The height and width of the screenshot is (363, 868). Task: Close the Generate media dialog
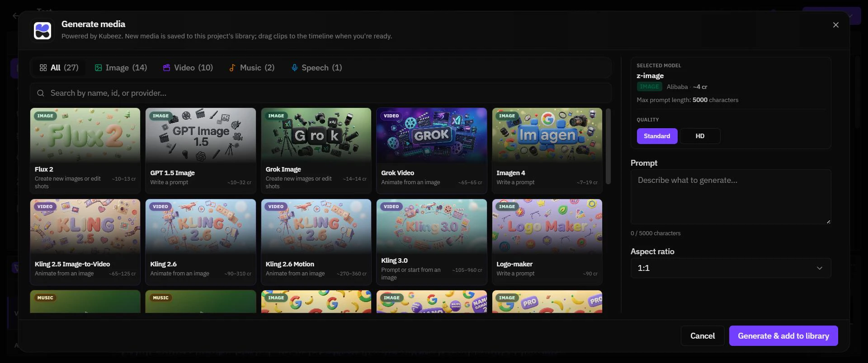point(835,25)
